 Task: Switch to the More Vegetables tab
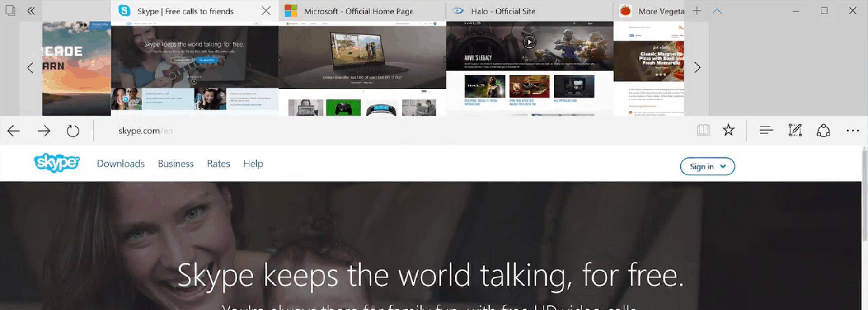click(x=649, y=11)
